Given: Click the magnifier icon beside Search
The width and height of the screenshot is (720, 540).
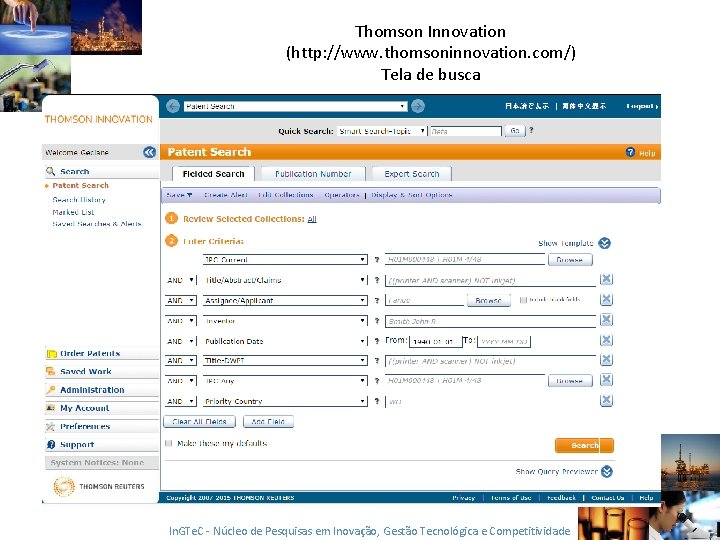Looking at the screenshot, I should coord(51,171).
